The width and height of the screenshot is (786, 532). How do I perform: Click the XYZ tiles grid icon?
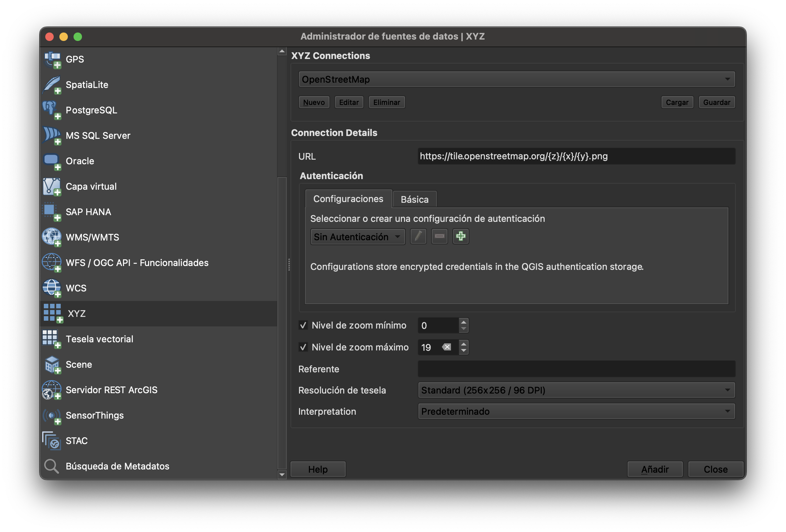tap(53, 314)
